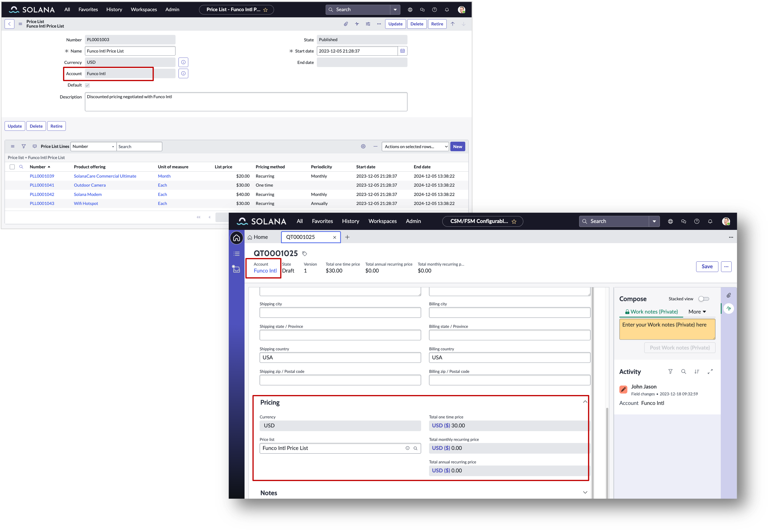771x532 pixels.
Task: Toggle the Default checkbox
Action: click(x=87, y=85)
